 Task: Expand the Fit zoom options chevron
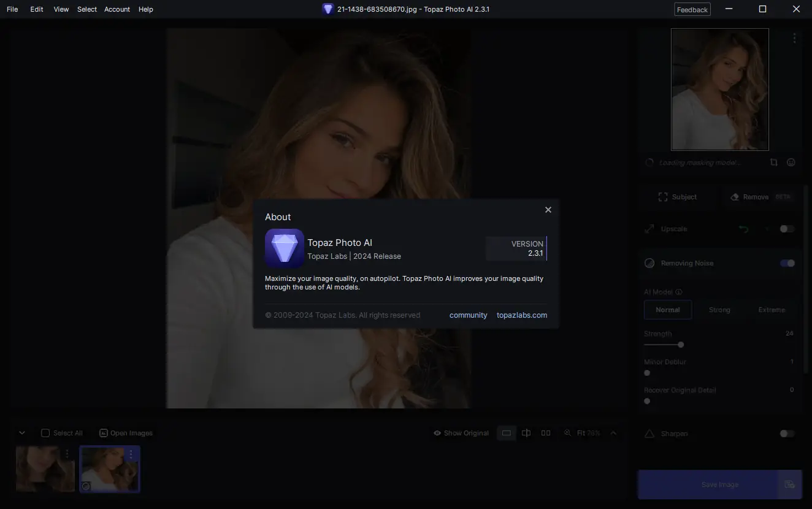(613, 433)
